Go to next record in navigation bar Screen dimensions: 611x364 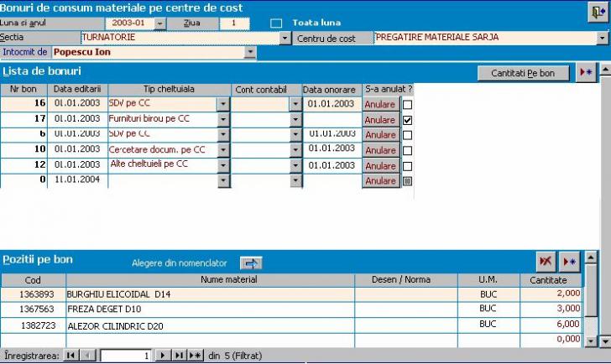(164, 356)
